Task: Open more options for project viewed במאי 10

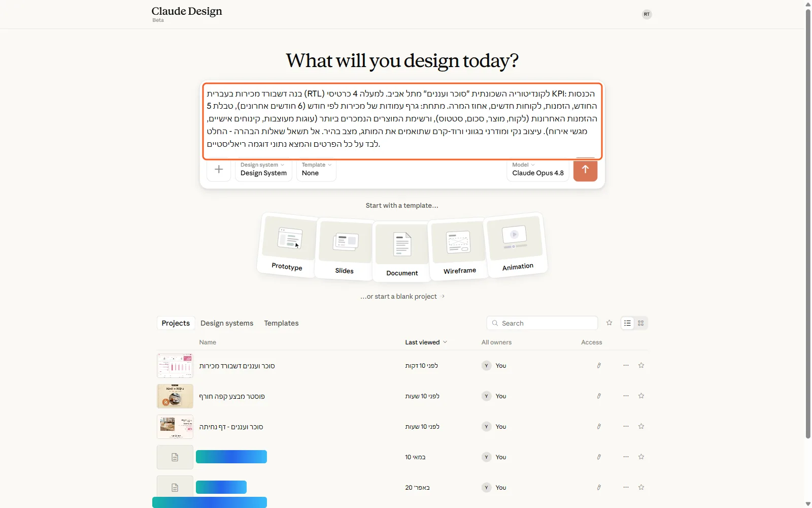Action: pos(626,457)
